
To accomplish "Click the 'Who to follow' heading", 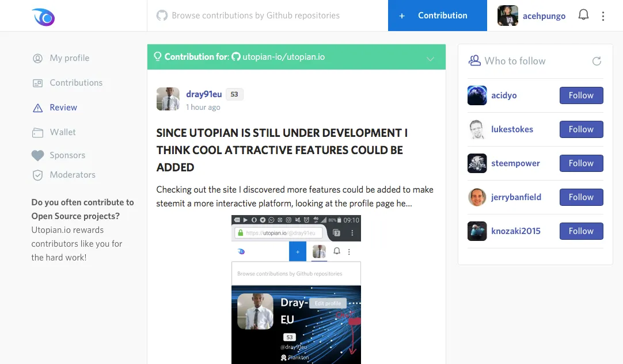I will pyautogui.click(x=515, y=61).
